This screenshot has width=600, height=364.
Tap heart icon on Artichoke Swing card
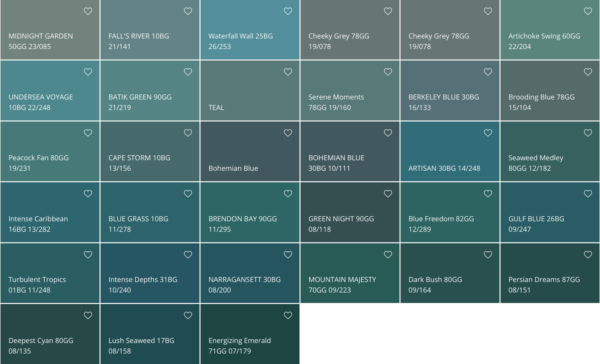588,11
